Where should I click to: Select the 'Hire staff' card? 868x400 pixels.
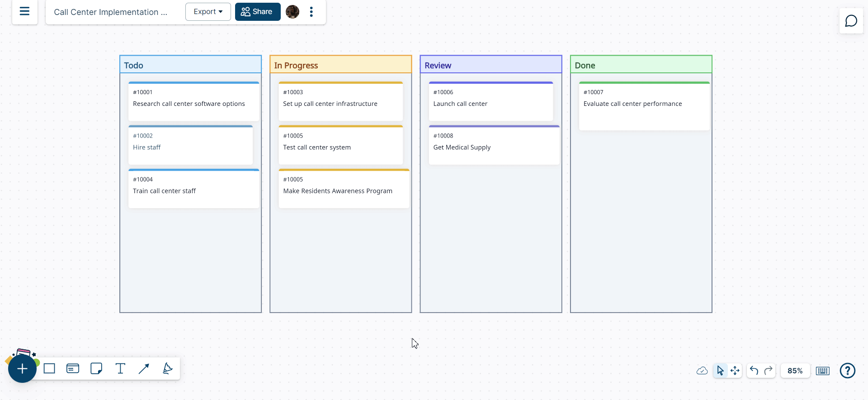pyautogui.click(x=190, y=145)
